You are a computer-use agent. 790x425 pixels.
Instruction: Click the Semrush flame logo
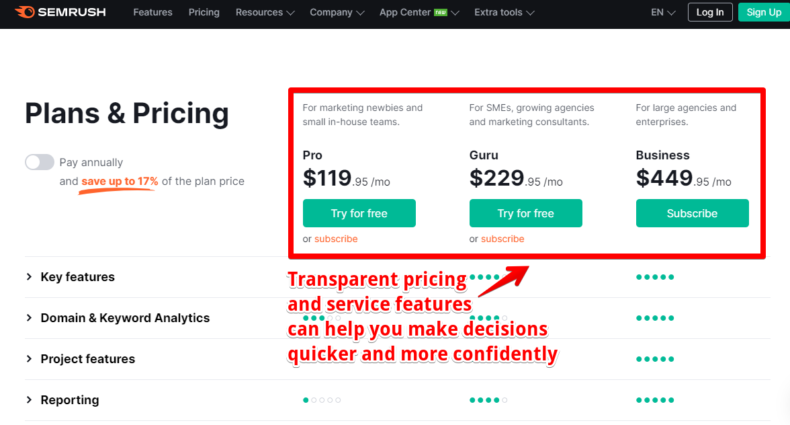25,12
